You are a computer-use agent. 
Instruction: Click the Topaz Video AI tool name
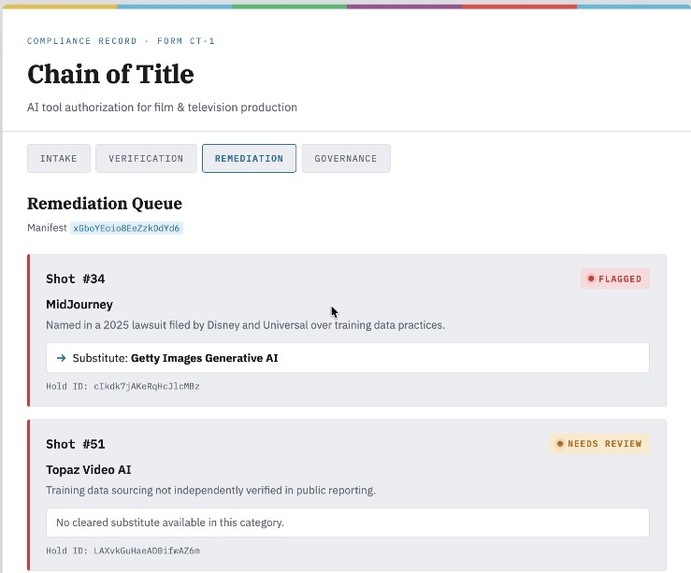point(89,469)
